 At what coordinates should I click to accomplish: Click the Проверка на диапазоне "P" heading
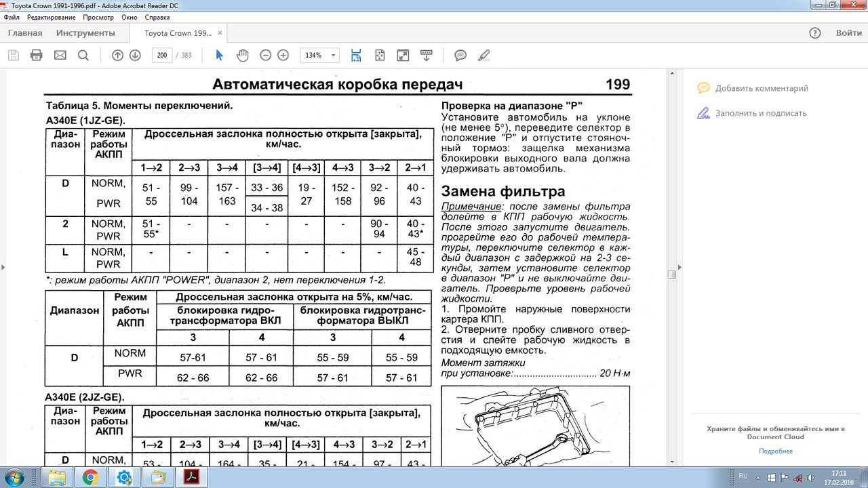coord(512,106)
